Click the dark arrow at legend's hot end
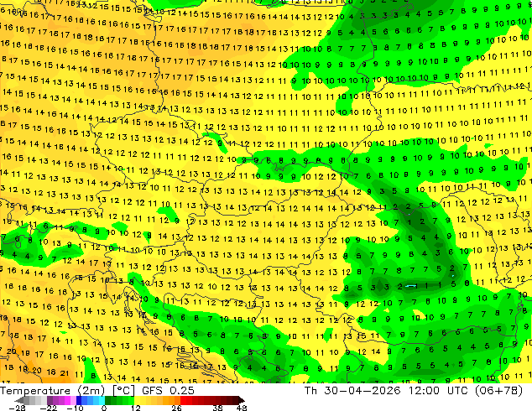 [241, 400]
